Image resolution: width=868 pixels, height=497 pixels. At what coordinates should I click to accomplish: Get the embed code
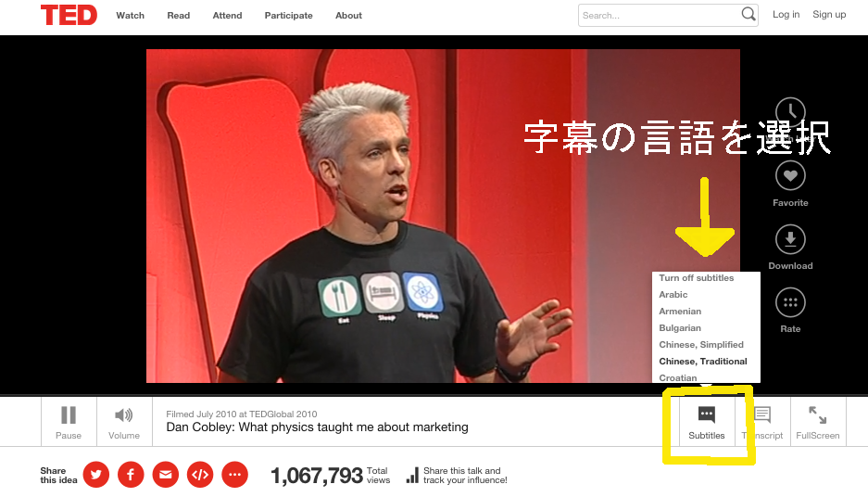pyautogui.click(x=200, y=475)
